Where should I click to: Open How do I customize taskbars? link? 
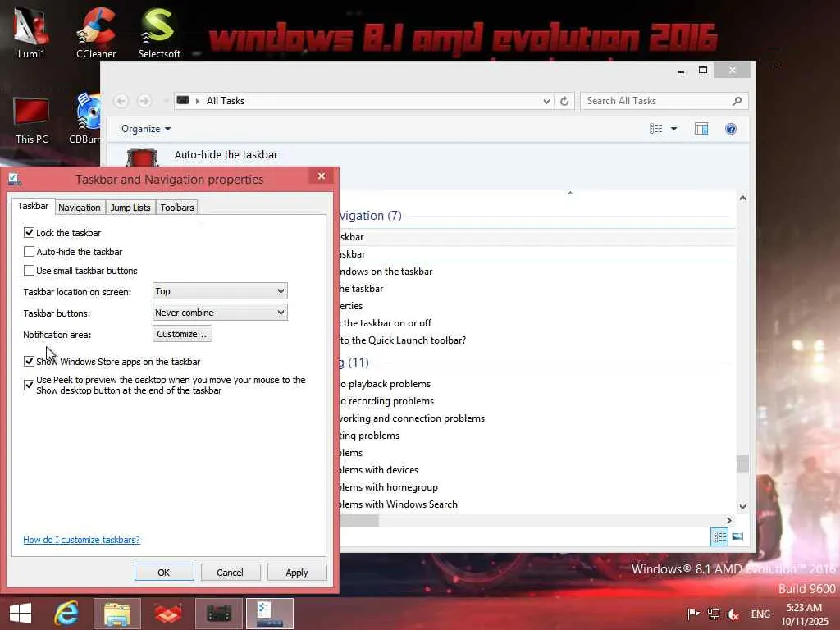click(x=81, y=540)
